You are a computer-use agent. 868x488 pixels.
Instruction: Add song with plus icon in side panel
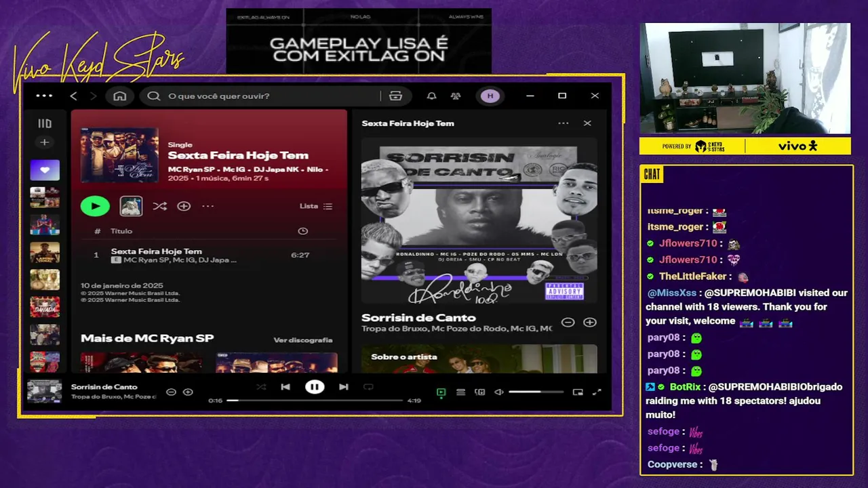click(x=590, y=323)
